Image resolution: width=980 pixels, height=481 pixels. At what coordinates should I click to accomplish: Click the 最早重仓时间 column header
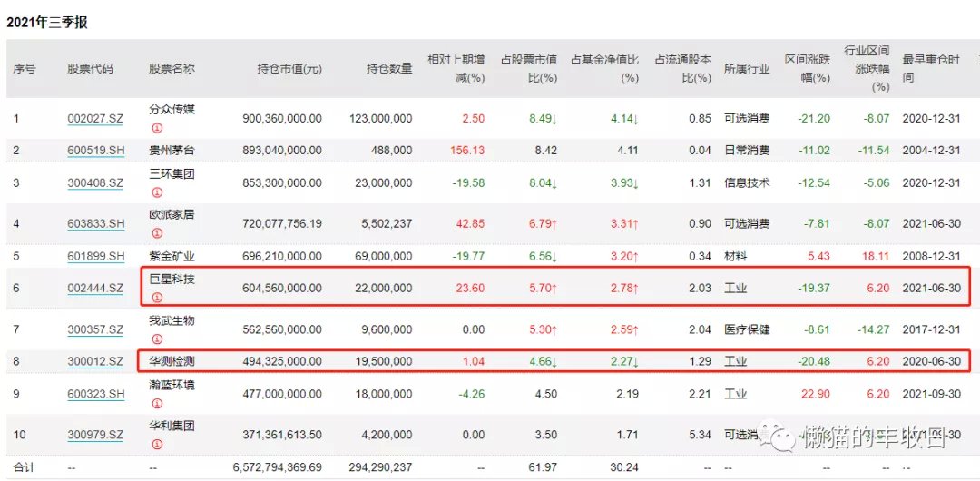931,69
